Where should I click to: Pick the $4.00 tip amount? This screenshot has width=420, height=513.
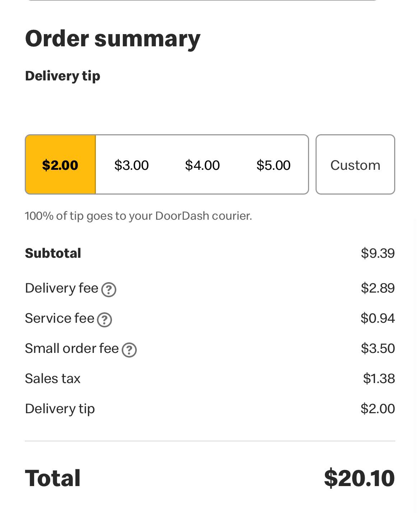click(x=202, y=165)
